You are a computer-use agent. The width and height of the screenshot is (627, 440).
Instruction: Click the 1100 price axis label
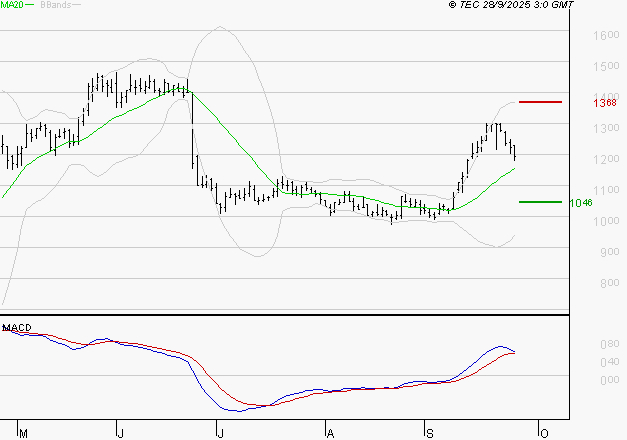[606, 190]
